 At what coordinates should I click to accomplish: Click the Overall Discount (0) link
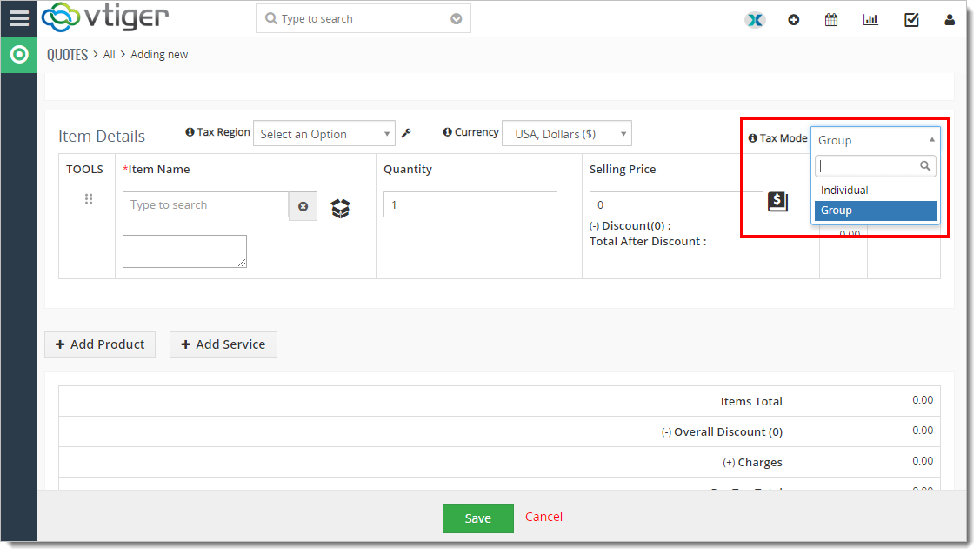(728, 431)
